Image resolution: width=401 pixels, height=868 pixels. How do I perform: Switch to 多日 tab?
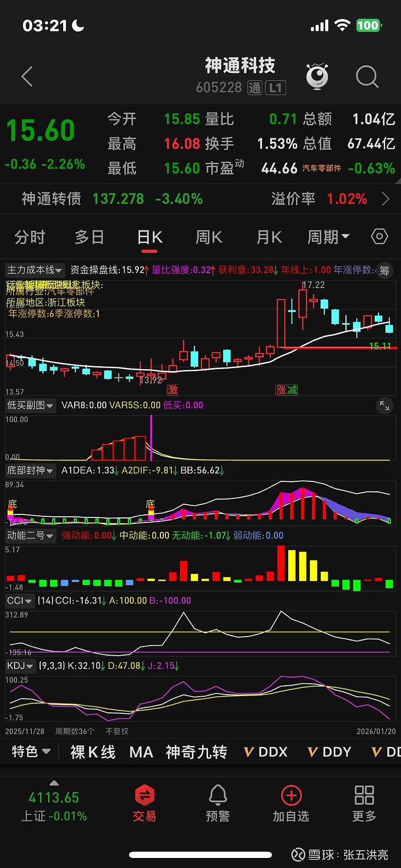(x=89, y=237)
